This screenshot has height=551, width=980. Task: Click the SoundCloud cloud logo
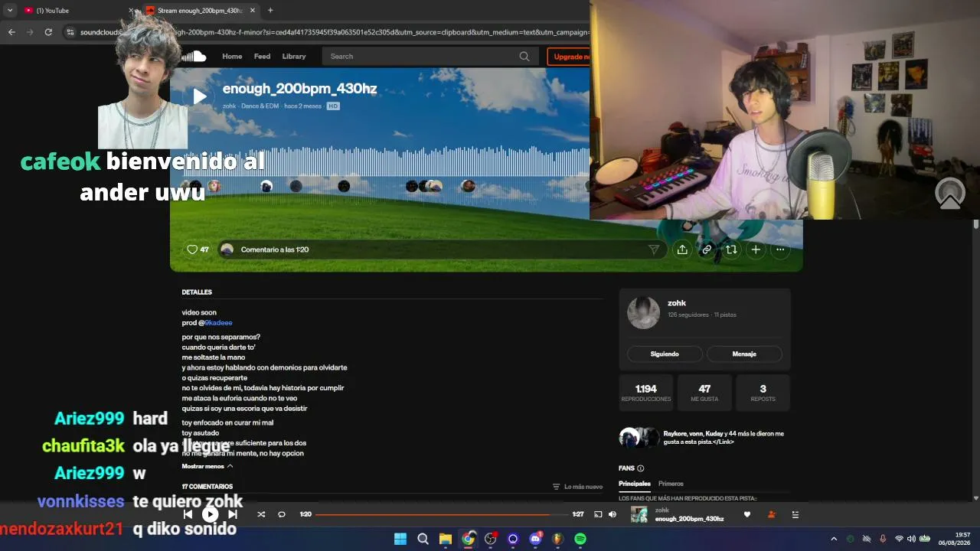194,56
